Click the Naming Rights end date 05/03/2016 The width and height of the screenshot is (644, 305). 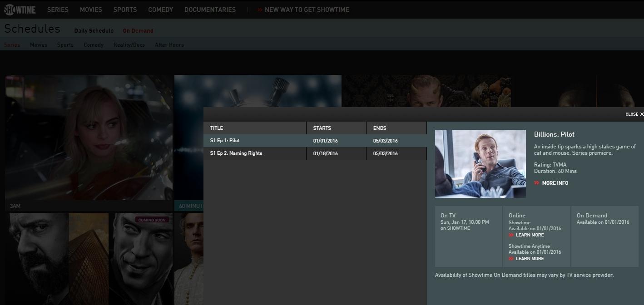(x=386, y=153)
